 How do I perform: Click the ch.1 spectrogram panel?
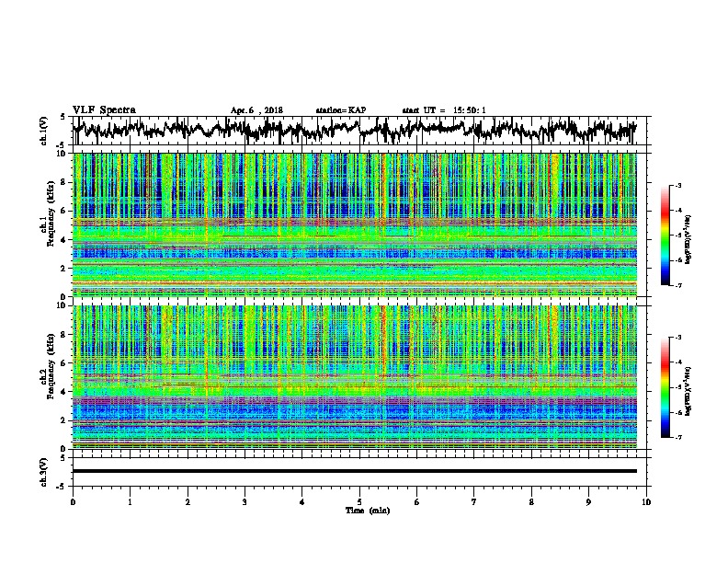click(354, 224)
